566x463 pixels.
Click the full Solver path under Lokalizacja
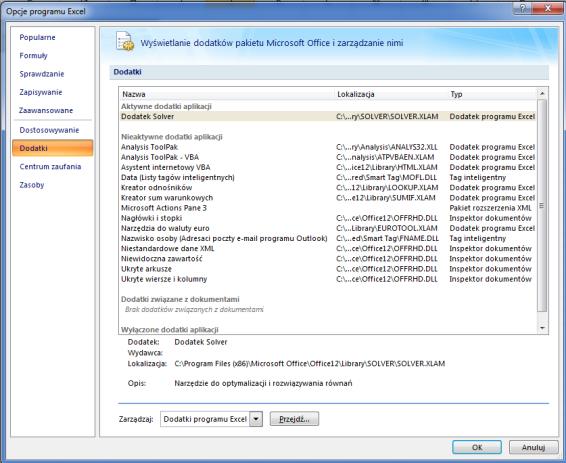coord(309,364)
